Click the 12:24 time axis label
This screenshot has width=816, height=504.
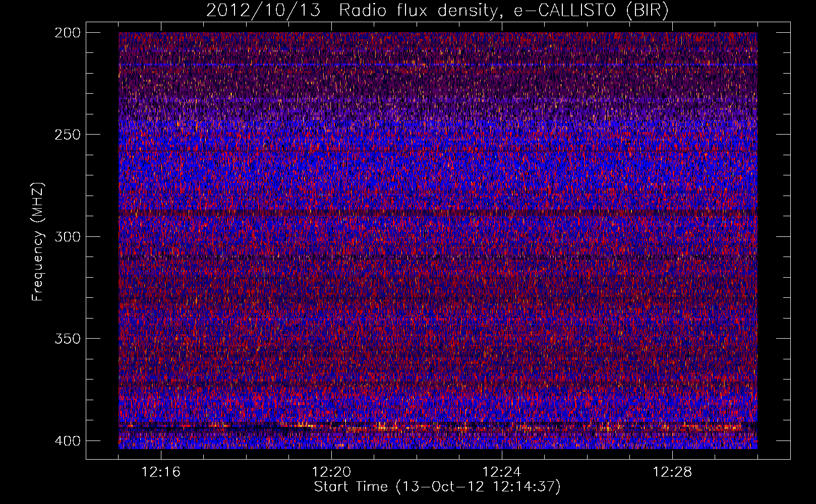click(x=502, y=472)
